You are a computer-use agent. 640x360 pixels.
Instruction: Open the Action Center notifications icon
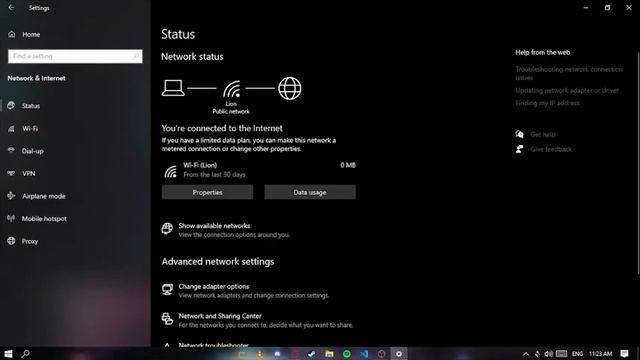tap(624, 354)
